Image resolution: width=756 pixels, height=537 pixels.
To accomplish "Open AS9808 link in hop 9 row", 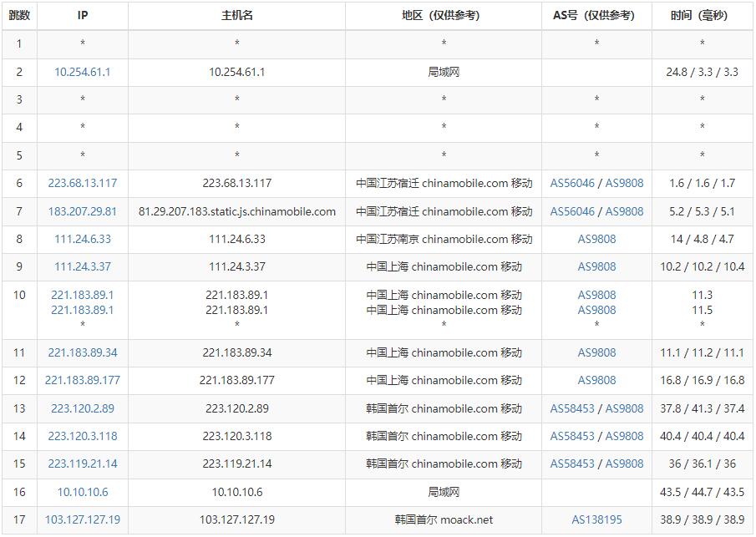I will (597, 266).
